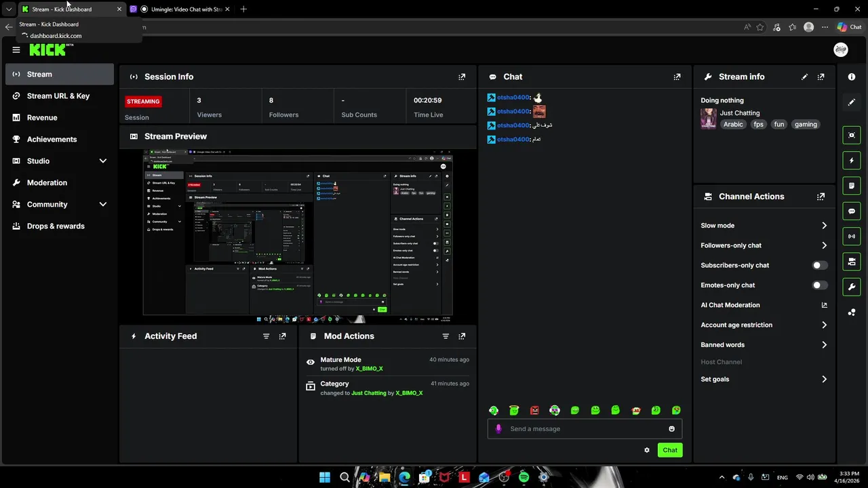Go to Revenue in the sidebar
The width and height of the screenshot is (868, 488).
coord(60,118)
